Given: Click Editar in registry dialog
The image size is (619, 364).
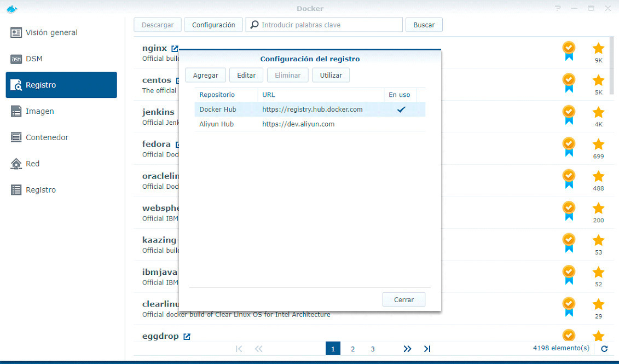Looking at the screenshot, I should coord(246,75).
